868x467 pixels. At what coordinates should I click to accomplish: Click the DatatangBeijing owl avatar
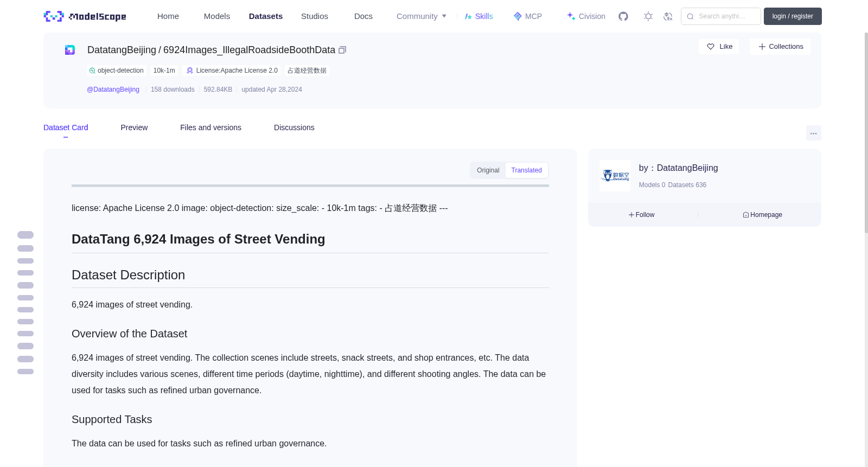click(615, 176)
